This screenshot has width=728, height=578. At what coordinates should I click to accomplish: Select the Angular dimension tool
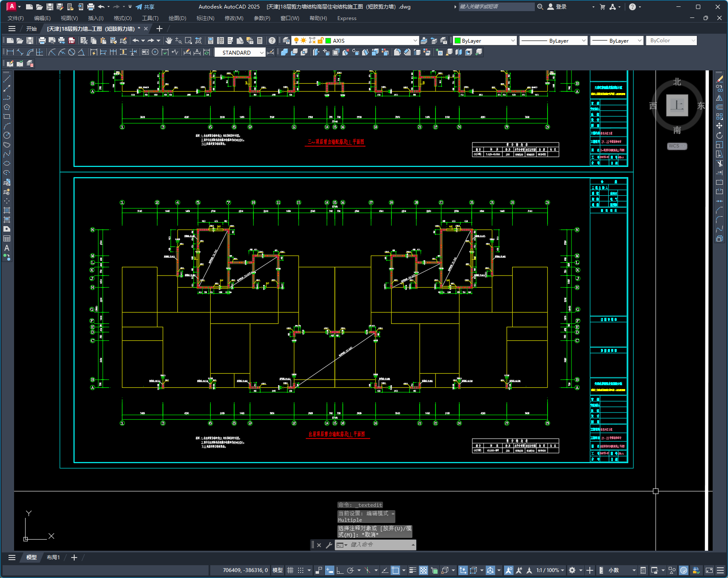(x=81, y=52)
